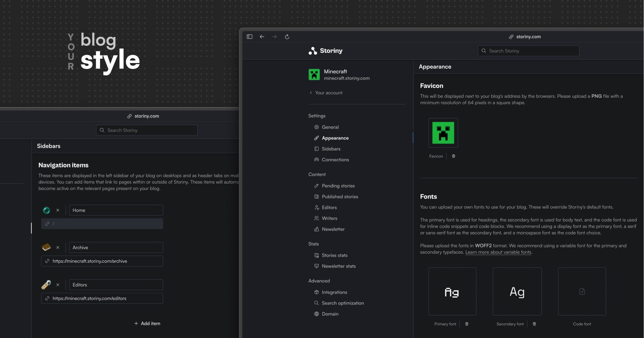The image size is (644, 338).
Task: Toggle the browser sidebar panel icon
Action: click(249, 37)
